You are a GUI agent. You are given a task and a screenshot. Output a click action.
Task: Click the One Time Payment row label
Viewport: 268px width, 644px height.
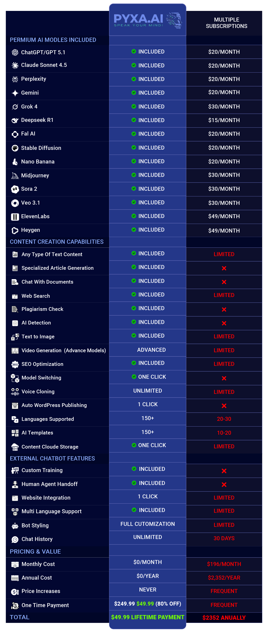[45, 605]
